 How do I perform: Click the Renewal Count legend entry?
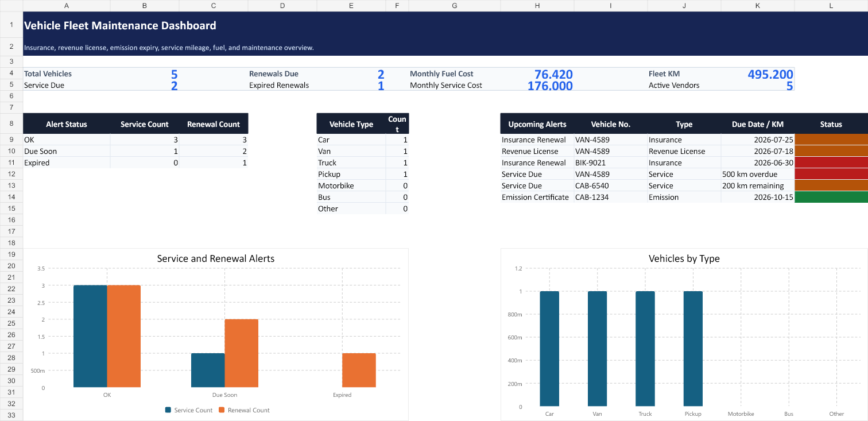pos(244,410)
